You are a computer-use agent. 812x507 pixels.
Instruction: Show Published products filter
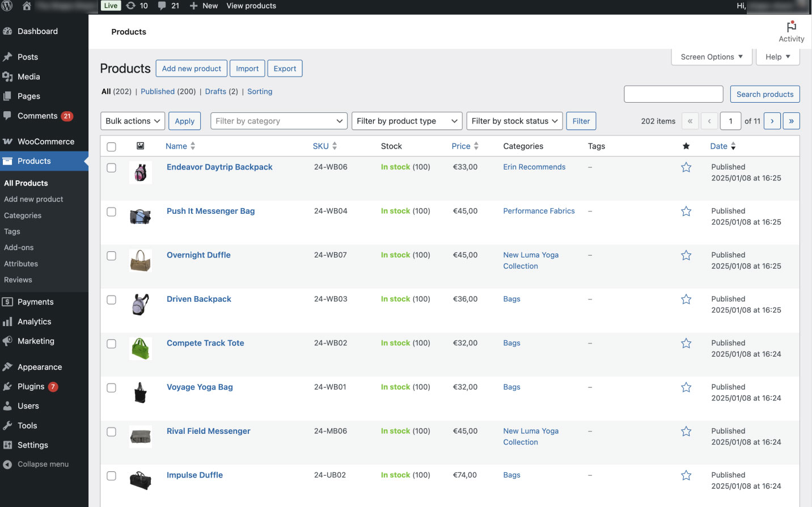tap(158, 91)
